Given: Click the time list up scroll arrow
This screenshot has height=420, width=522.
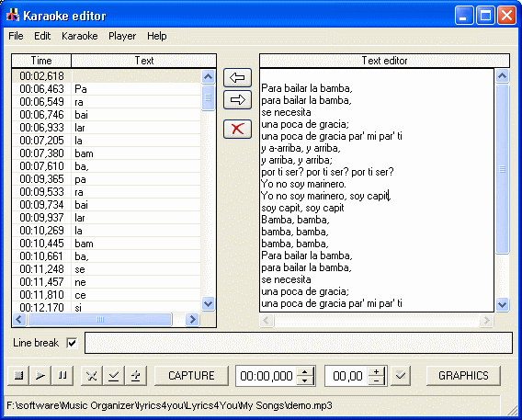Looking at the screenshot, I should 208,77.
